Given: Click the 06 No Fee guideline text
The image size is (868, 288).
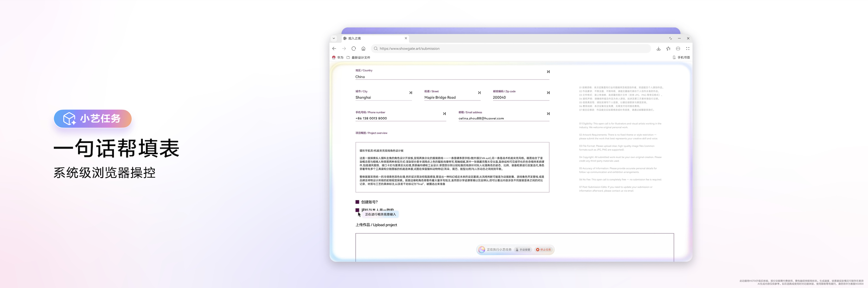Looking at the screenshot, I should click(x=620, y=180).
